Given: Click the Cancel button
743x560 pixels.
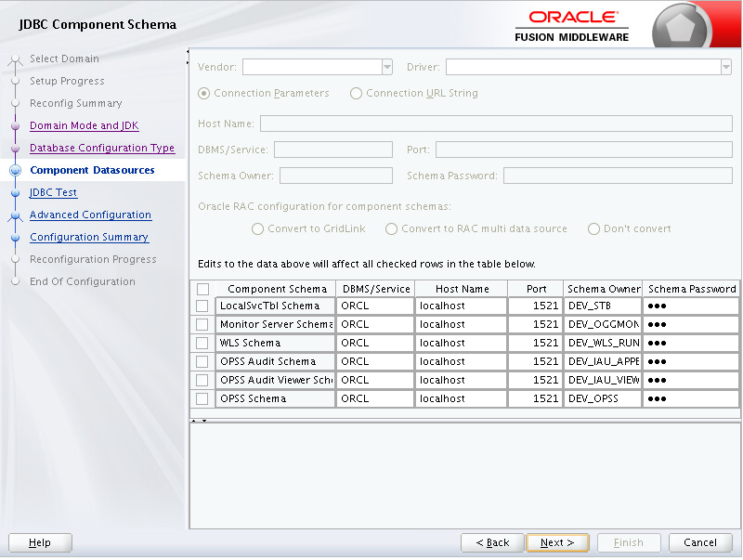Looking at the screenshot, I should point(700,543).
